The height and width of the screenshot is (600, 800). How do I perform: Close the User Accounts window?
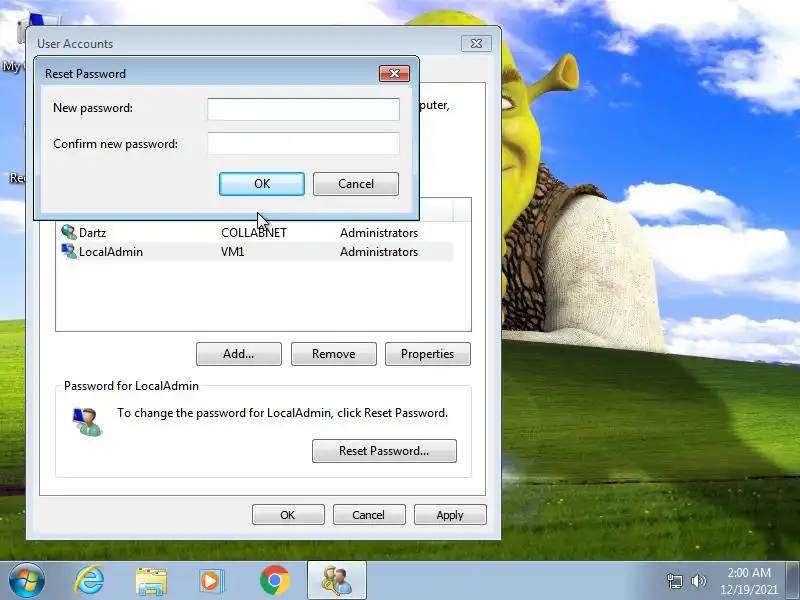(x=476, y=43)
